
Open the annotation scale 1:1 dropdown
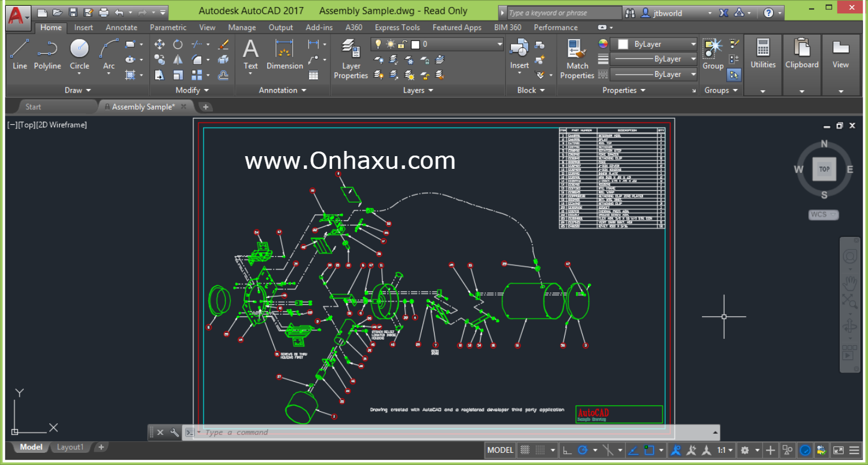tap(725, 450)
